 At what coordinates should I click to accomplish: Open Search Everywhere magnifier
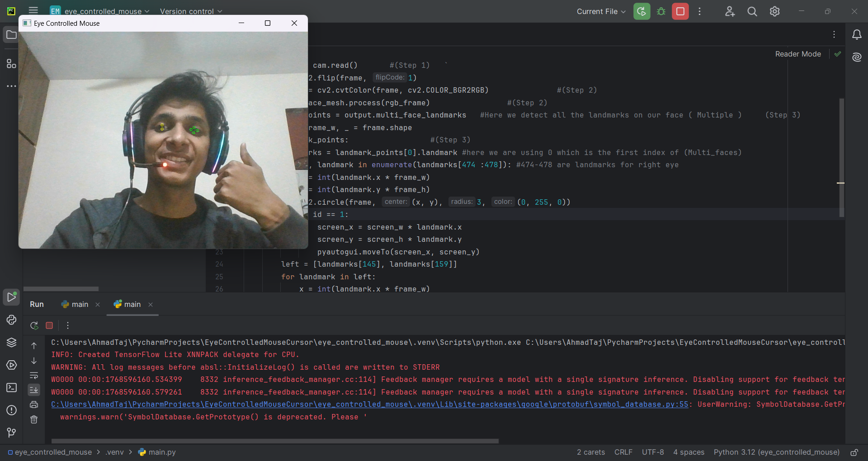click(x=752, y=11)
